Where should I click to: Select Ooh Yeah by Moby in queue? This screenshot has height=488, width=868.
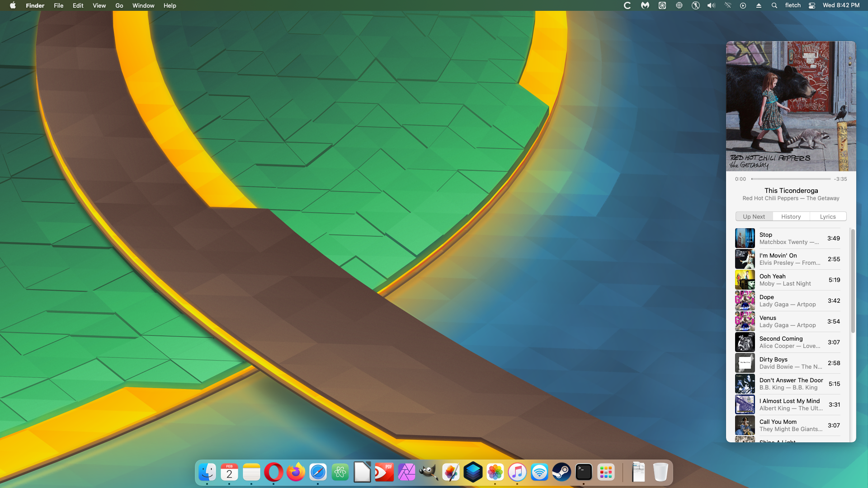coord(788,280)
